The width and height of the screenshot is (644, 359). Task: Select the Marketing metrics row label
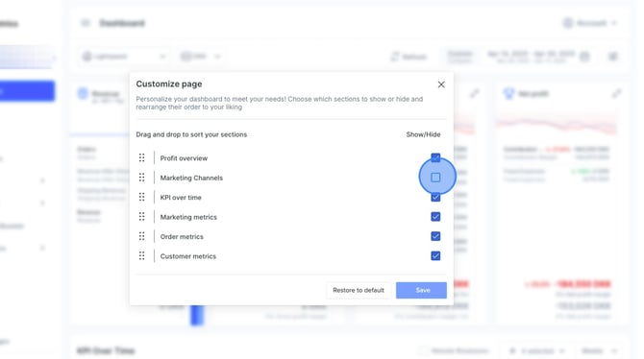[188, 217]
